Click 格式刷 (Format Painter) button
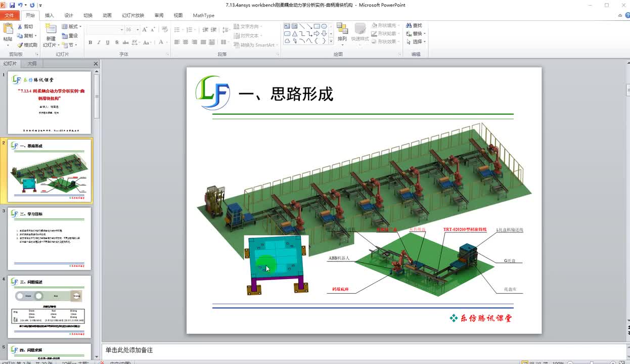The height and width of the screenshot is (364, 630). (x=27, y=45)
